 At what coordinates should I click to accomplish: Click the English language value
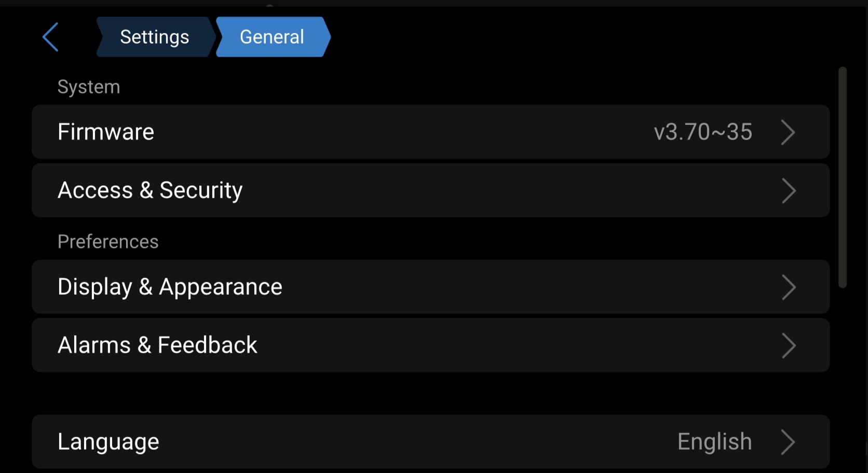pyautogui.click(x=714, y=442)
